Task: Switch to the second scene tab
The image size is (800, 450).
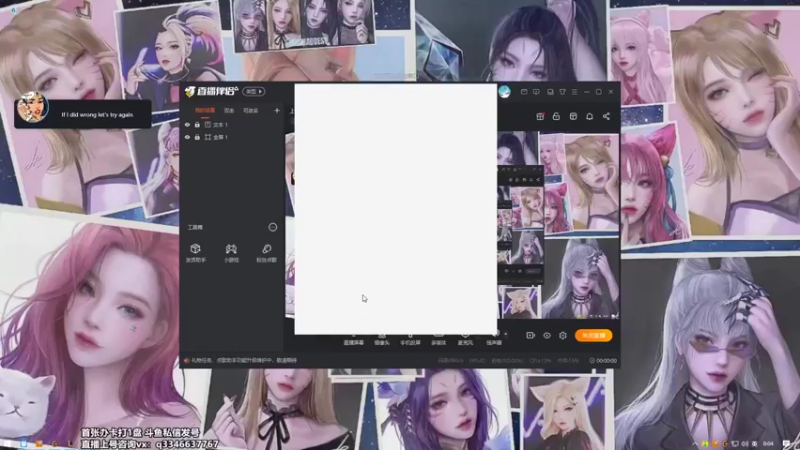Action: (x=229, y=110)
